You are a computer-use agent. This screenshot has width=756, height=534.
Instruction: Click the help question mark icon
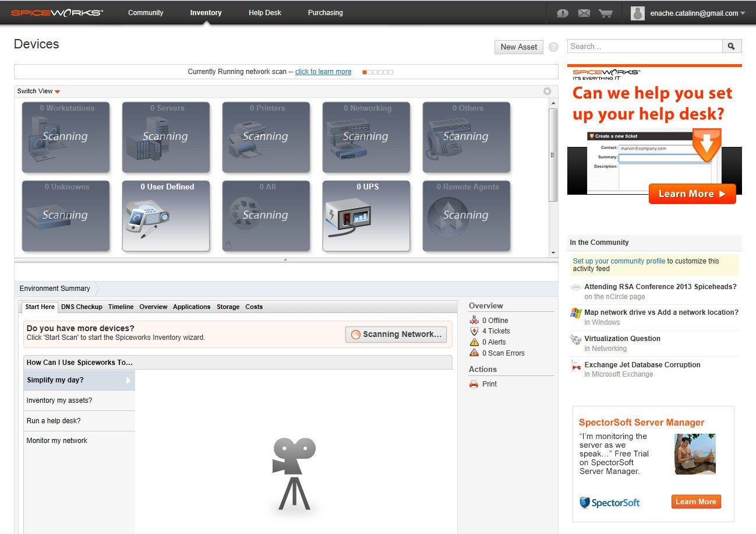point(553,47)
